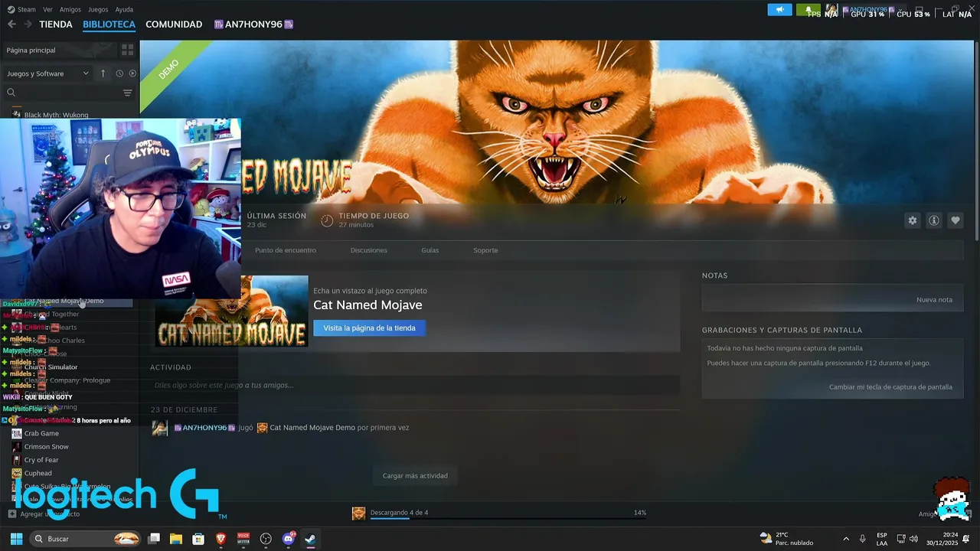
Task: Open AN7HONY96 profile tab
Action: (x=253, y=24)
